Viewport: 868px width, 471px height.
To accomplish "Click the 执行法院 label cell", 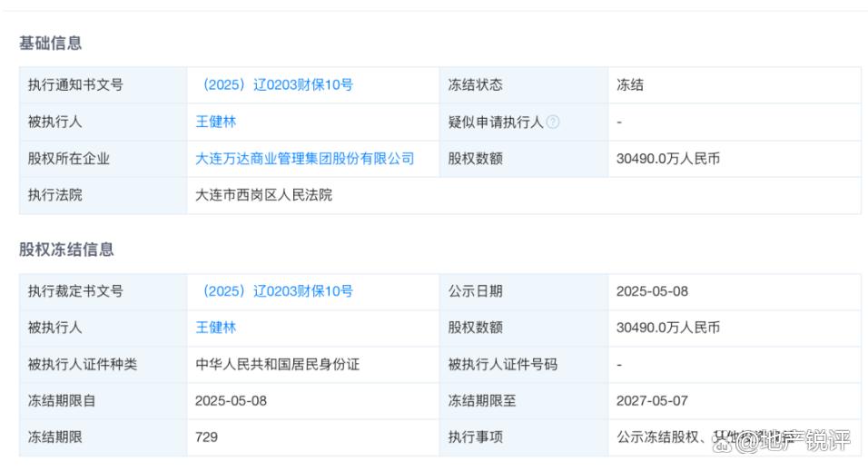I will point(103,195).
